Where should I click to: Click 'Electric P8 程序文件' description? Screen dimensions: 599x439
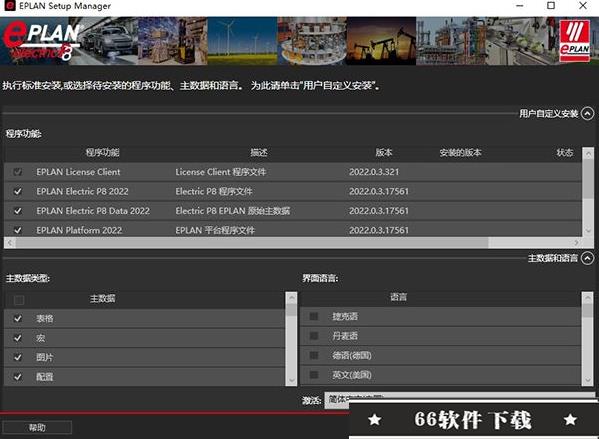coord(214,191)
